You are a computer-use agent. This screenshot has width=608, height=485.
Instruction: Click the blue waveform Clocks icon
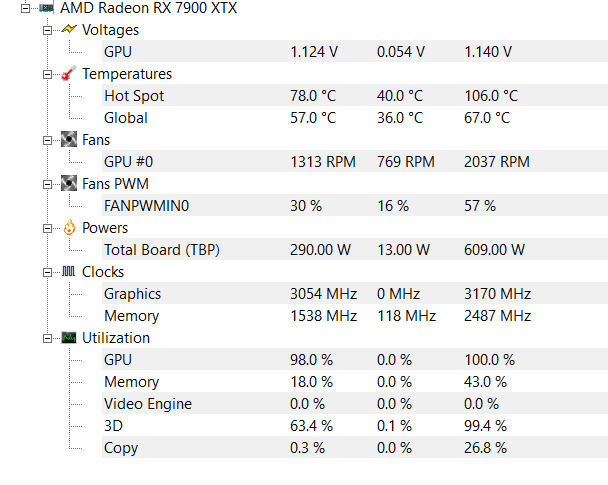69,271
